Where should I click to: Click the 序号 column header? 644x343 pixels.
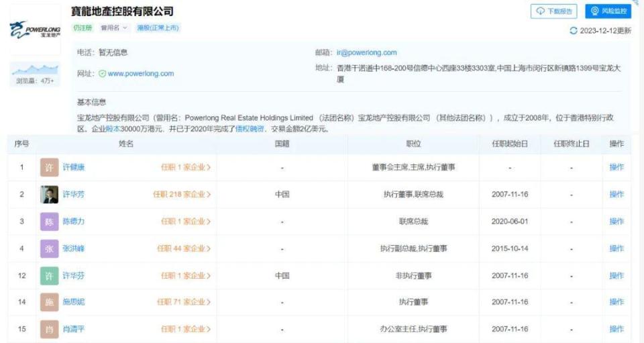tap(21, 144)
